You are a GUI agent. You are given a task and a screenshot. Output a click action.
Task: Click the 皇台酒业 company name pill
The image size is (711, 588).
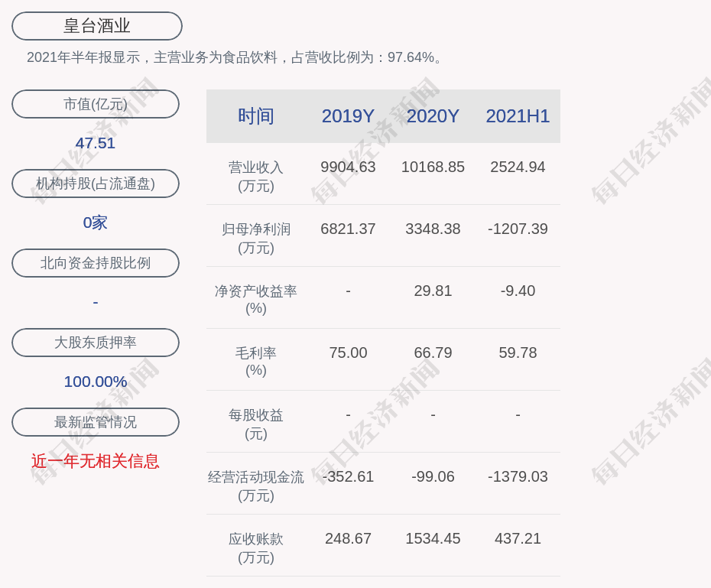click(x=97, y=26)
